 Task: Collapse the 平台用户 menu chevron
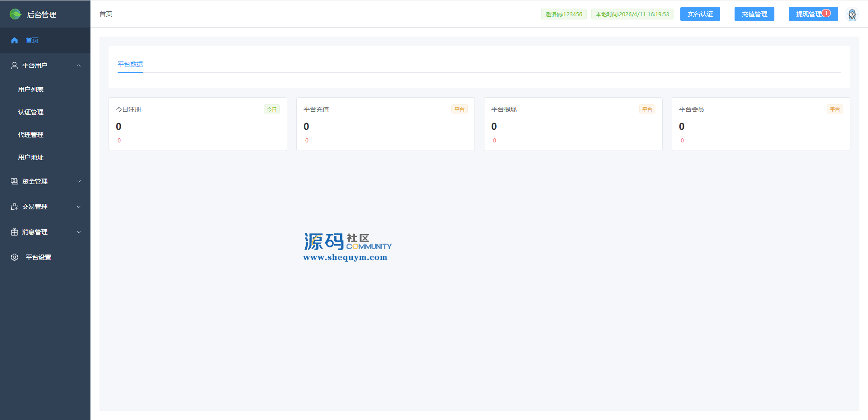(79, 66)
